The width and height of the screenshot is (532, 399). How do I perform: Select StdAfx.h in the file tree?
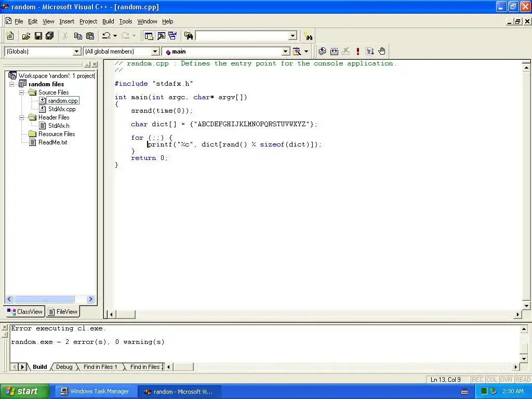(x=59, y=126)
